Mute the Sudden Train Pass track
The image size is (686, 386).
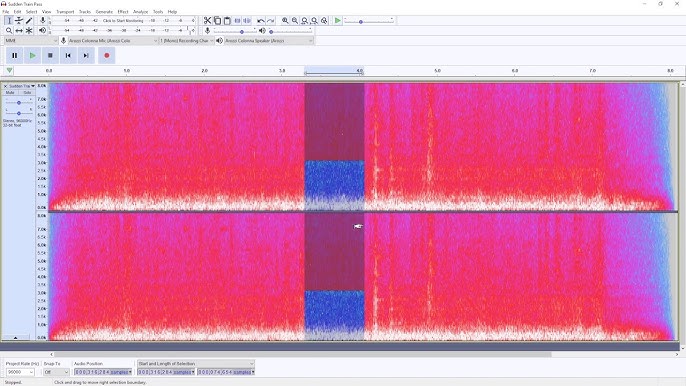click(x=10, y=93)
